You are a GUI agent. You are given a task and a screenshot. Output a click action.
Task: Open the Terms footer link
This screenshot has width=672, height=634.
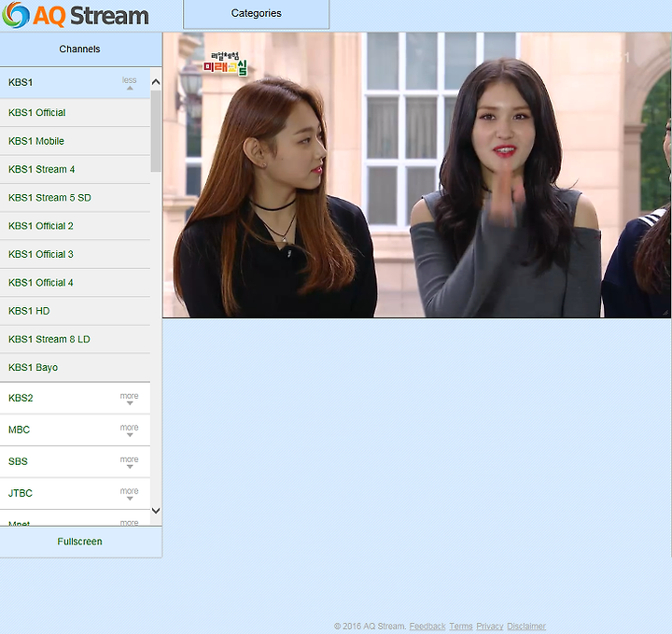coord(461,627)
